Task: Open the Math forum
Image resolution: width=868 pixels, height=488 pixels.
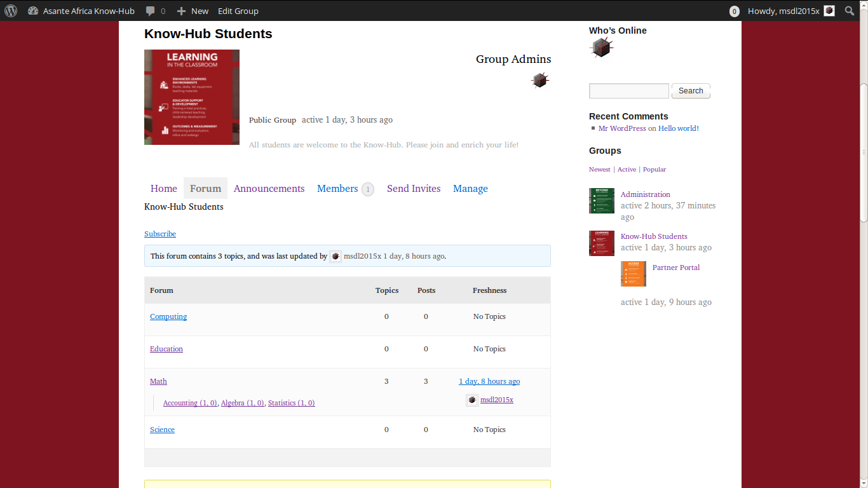Action: pos(158,381)
